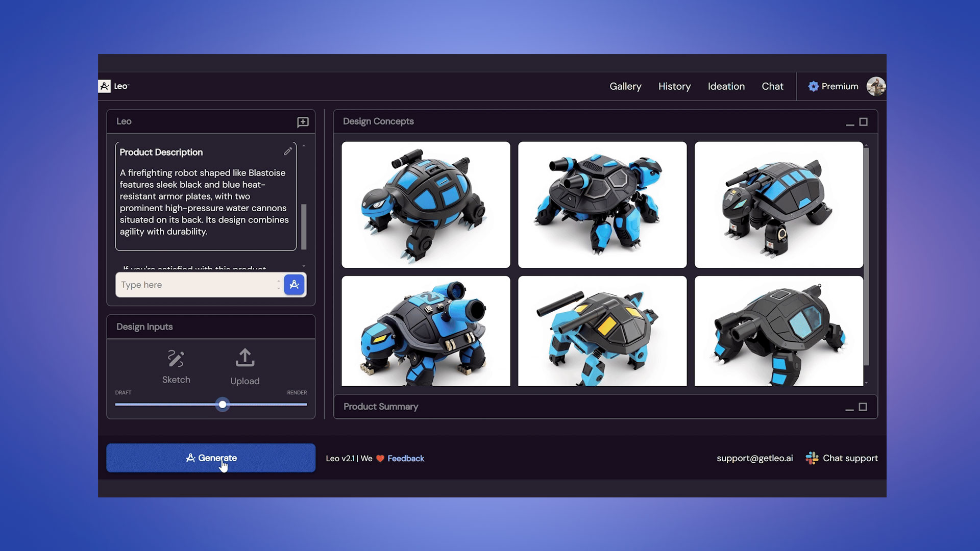
Task: Click the Design Concepts panel title
Action: click(x=378, y=121)
